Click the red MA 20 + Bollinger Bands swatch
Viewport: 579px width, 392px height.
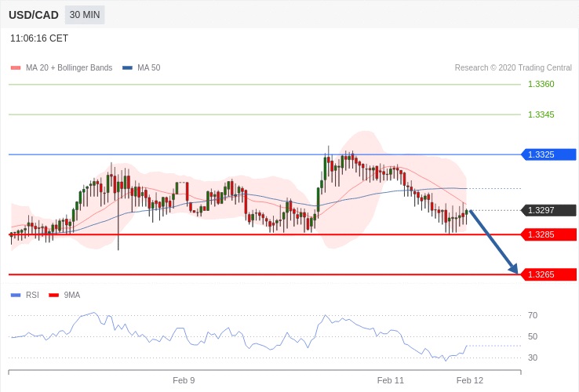click(15, 68)
